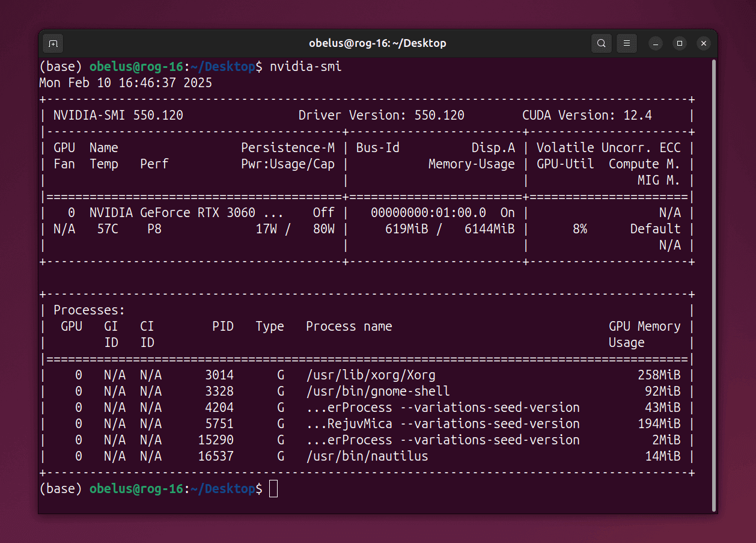
Task: Click the 14MiB memory value
Action: click(x=663, y=456)
